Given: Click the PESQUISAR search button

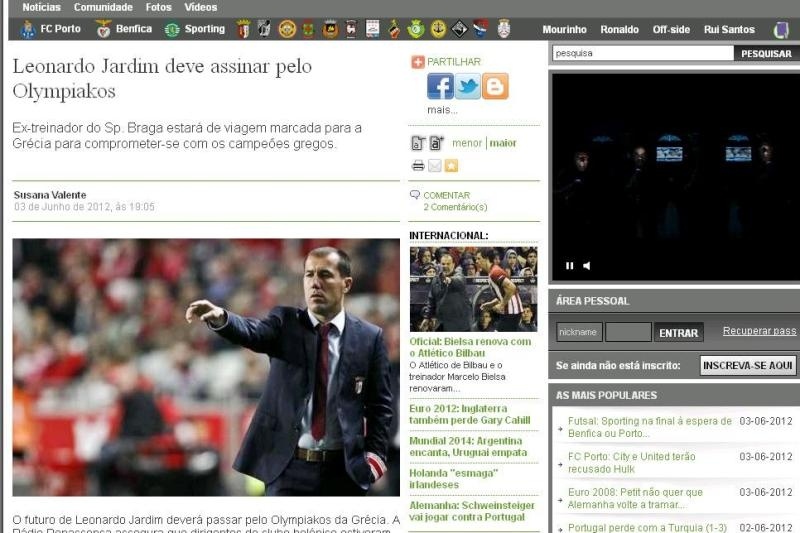Looking at the screenshot, I should (x=766, y=54).
